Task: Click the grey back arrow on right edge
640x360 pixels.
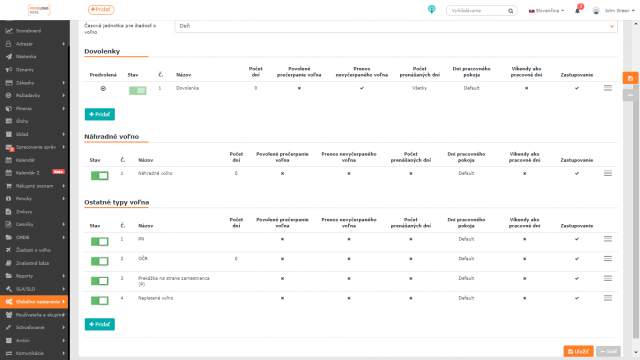Action: pos(631,95)
